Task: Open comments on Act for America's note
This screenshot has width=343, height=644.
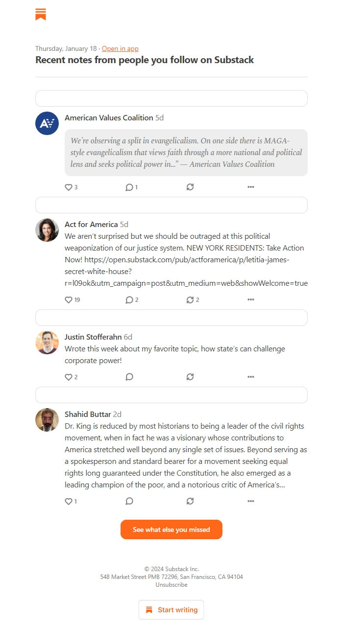Action: pos(129,299)
